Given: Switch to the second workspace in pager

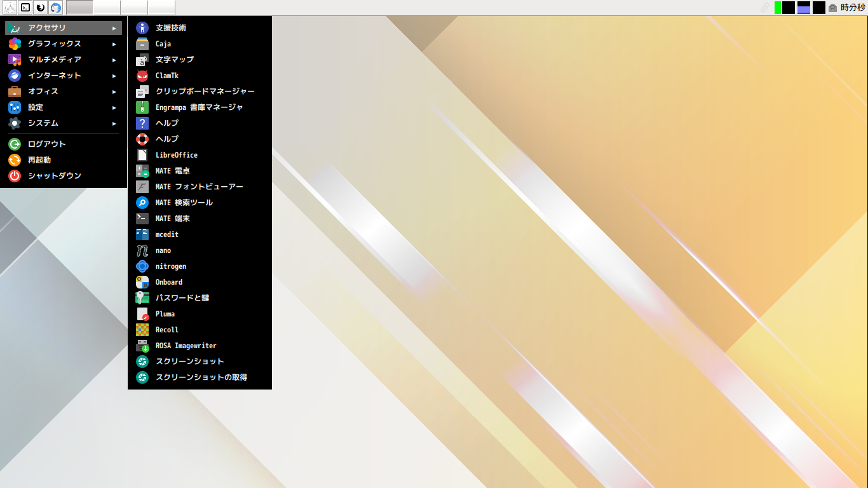Looking at the screenshot, I should (x=107, y=8).
